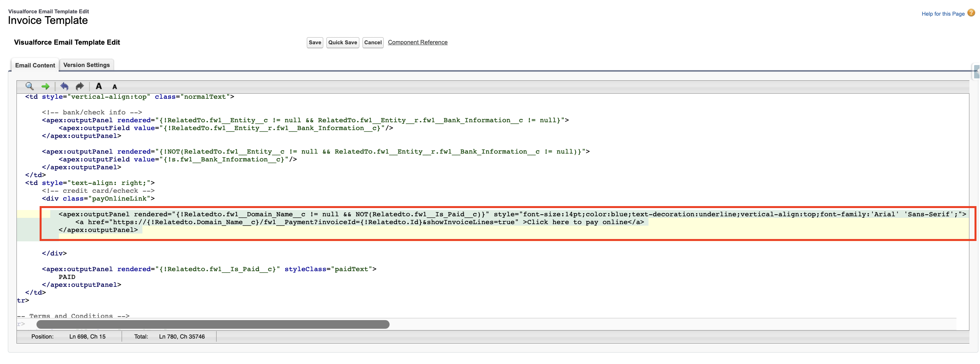Click the green go-to-line arrow icon
The height and width of the screenshot is (364, 980).
pyautogui.click(x=46, y=86)
